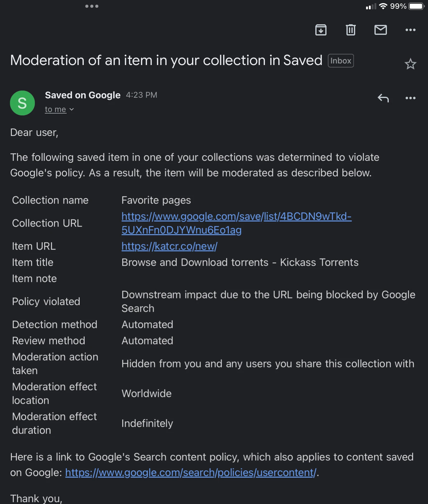
Task: Open the katcr.co/new item URL link
Action: 169,246
